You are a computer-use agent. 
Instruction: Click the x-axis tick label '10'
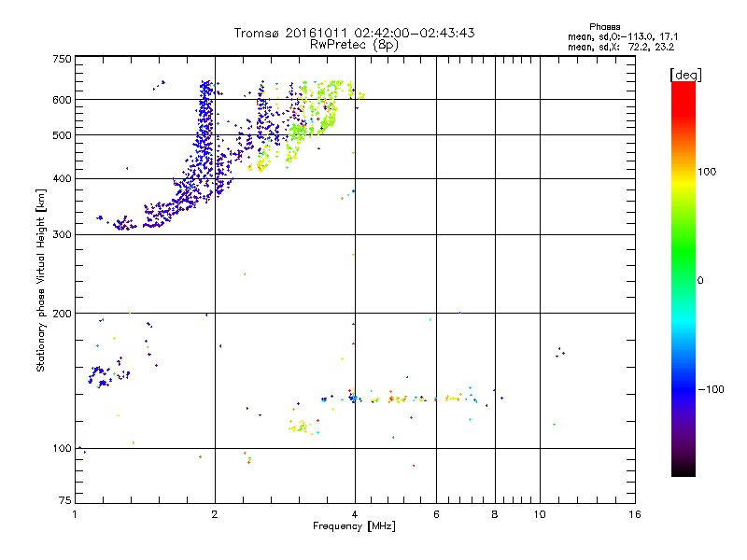[x=540, y=514]
